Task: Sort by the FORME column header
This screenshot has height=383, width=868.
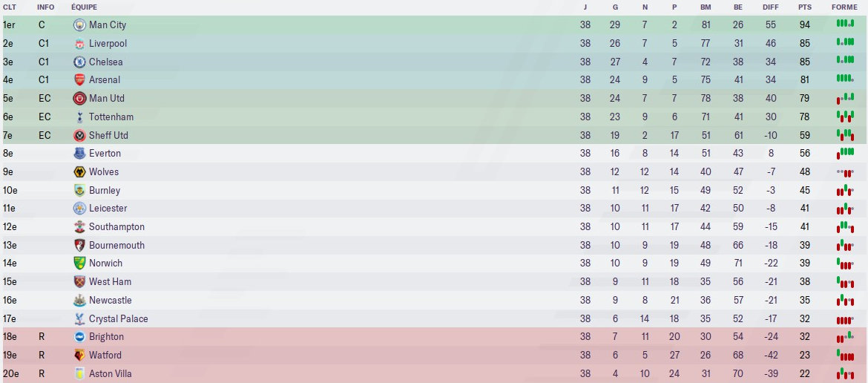Action: pos(844,7)
